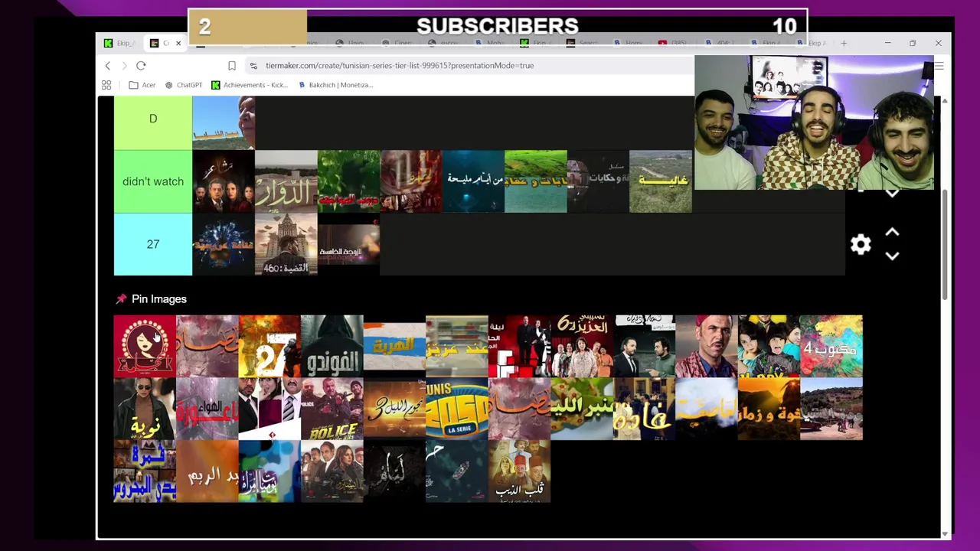Open the Bakchich | Monetiza bookmark

pos(335,85)
